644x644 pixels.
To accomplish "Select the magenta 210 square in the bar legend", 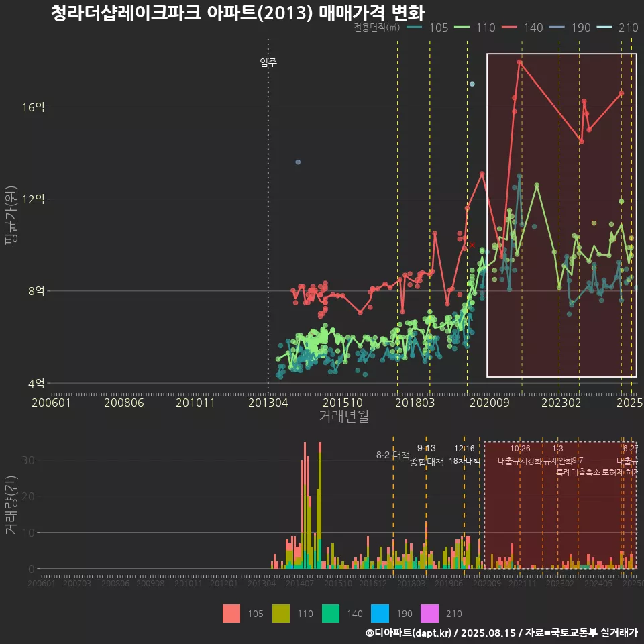I will (x=429, y=614).
